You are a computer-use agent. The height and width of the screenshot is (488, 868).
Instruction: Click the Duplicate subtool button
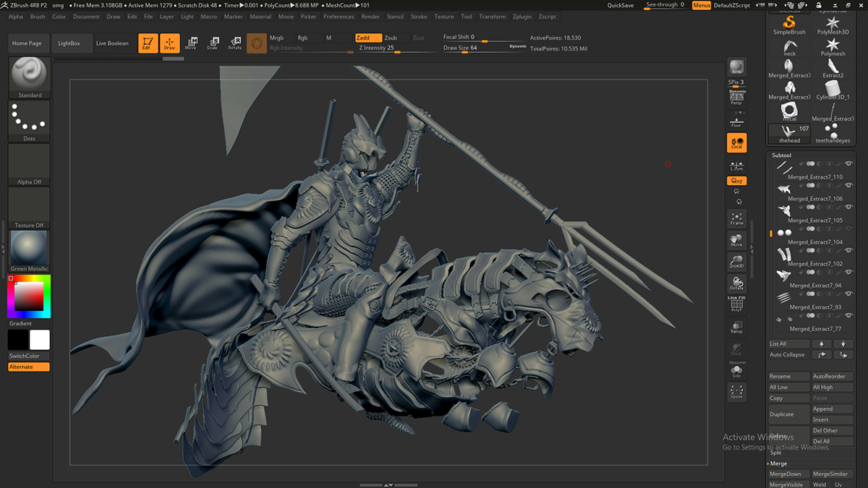788,414
